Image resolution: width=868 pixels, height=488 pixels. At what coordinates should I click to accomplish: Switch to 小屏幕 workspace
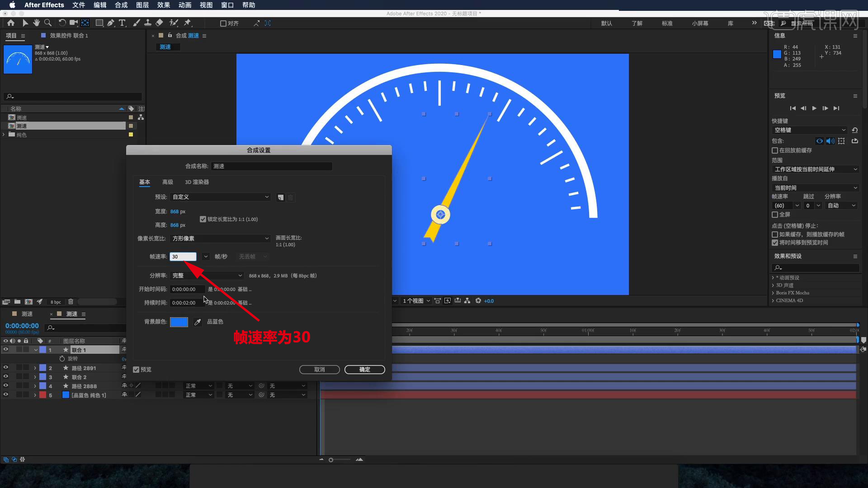click(x=700, y=23)
